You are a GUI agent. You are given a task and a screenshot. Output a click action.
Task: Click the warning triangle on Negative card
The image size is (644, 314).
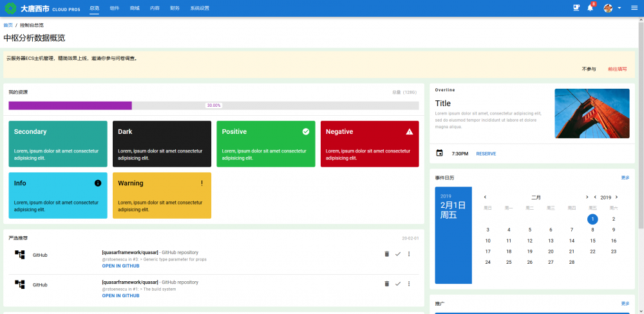coord(410,132)
